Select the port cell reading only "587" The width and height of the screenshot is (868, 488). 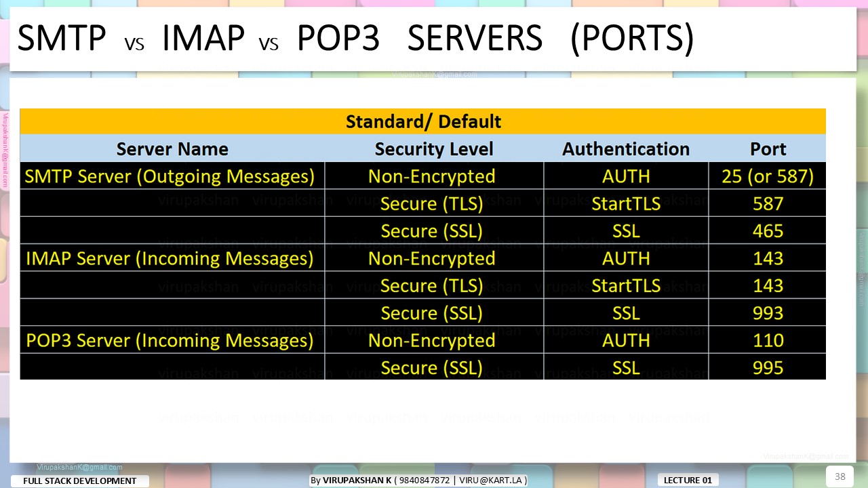pos(768,203)
